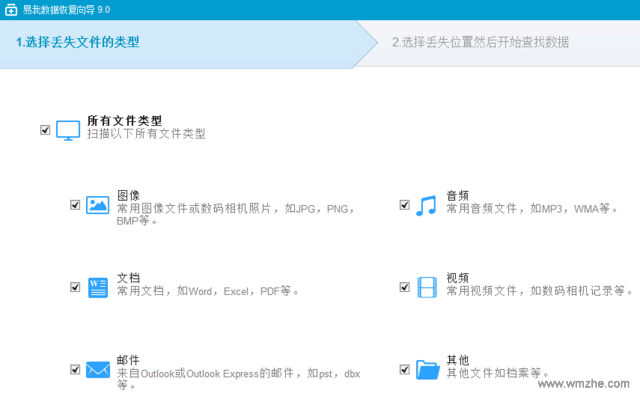Click the 文档 label

tap(128, 278)
